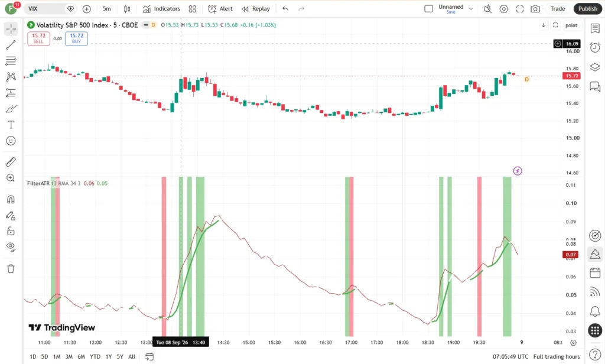Select the patterns drawing tool
The width and height of the screenshot is (605, 364).
coord(11,76)
